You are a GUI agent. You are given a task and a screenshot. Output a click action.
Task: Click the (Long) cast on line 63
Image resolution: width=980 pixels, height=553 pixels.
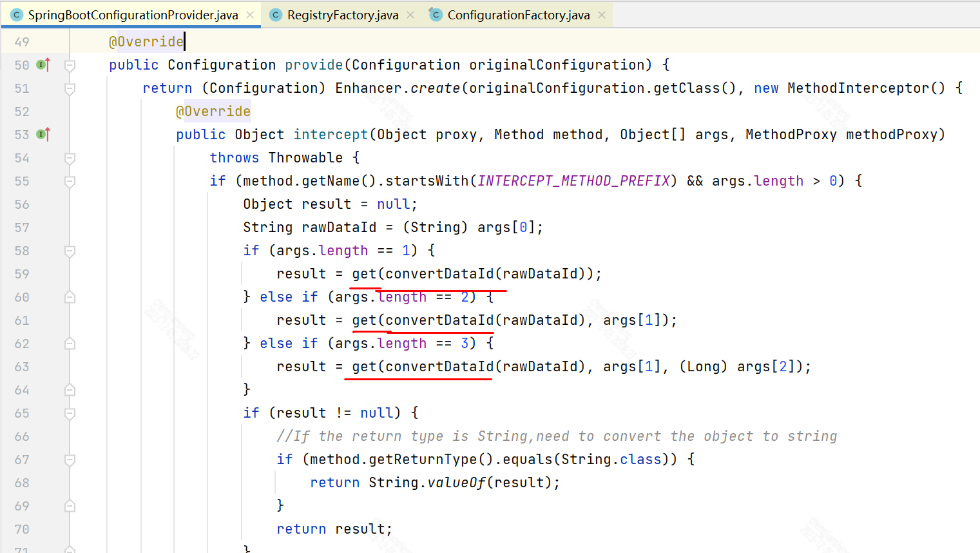[x=703, y=367]
